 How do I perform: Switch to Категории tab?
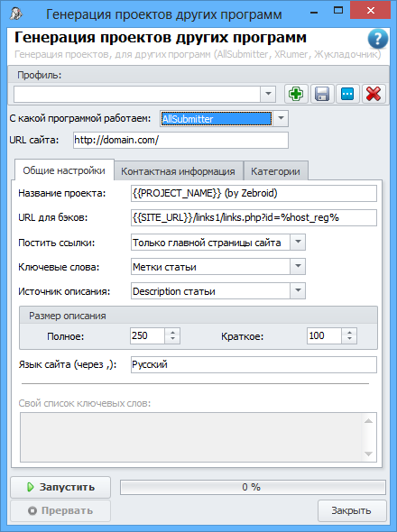pos(275,171)
